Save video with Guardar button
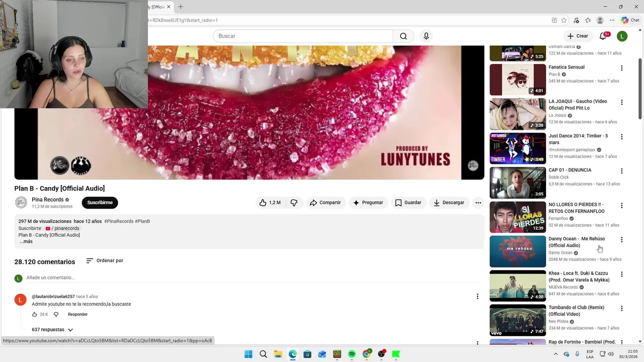 (x=408, y=203)
